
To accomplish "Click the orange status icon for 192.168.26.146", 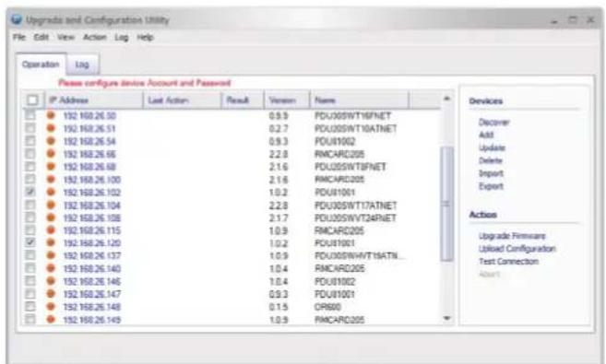I will point(51,281).
